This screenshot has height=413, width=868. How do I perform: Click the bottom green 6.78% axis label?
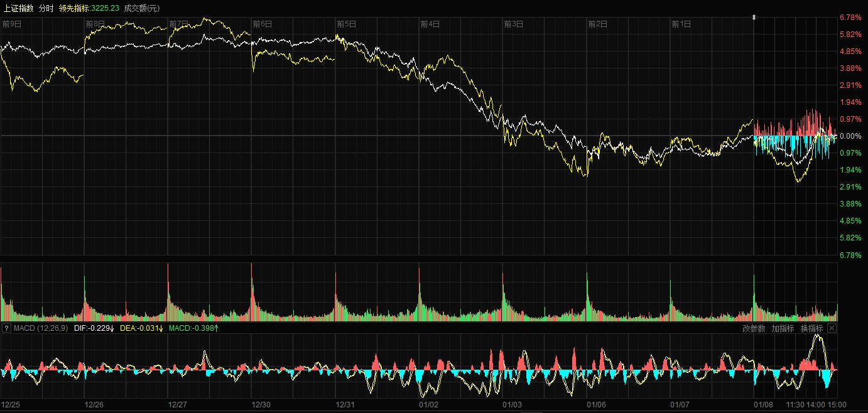point(850,255)
